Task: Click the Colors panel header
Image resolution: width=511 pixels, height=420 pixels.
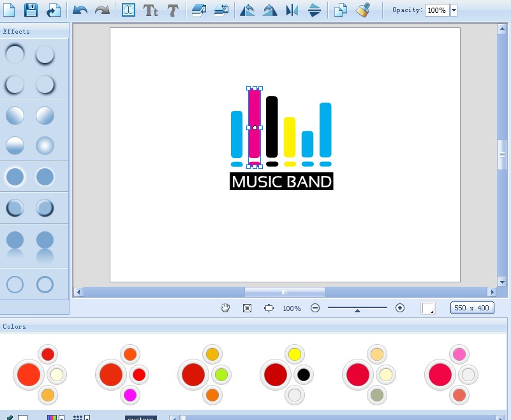Action: (x=253, y=326)
